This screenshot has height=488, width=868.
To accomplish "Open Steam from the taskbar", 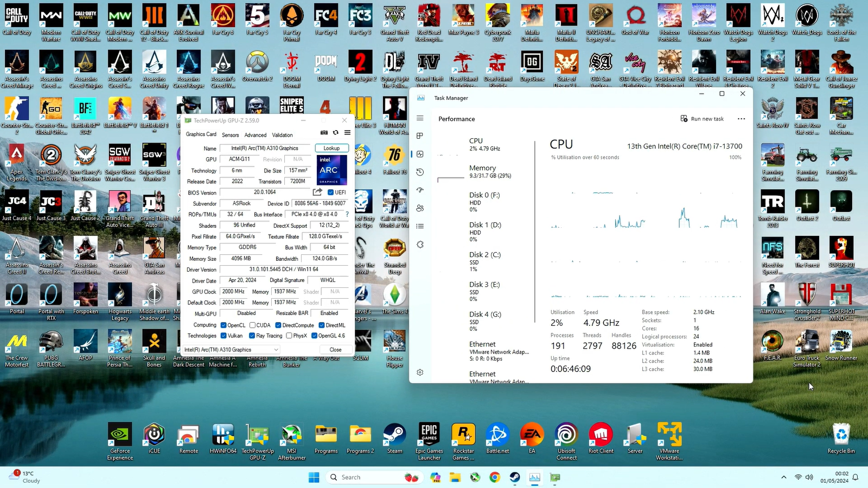I will coord(514,477).
